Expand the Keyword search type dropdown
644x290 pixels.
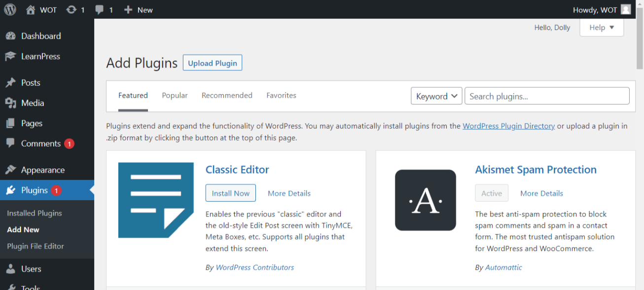pyautogui.click(x=436, y=96)
